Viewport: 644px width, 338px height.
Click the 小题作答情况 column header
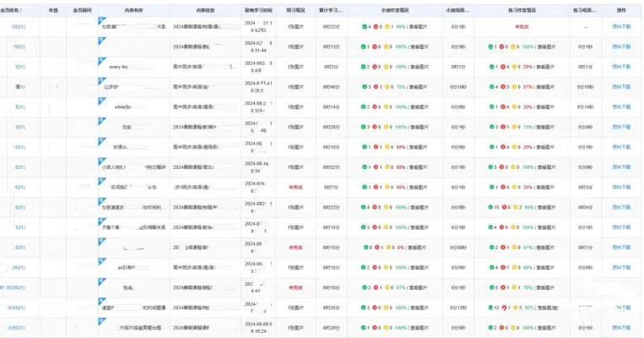[395, 10]
